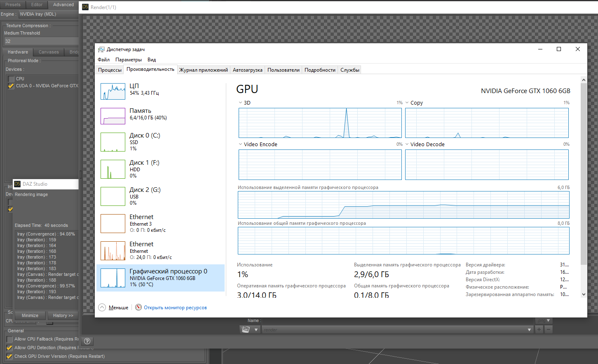Select the Графический процессор 0 graph thumbnail
The image size is (598, 364).
[x=113, y=278]
